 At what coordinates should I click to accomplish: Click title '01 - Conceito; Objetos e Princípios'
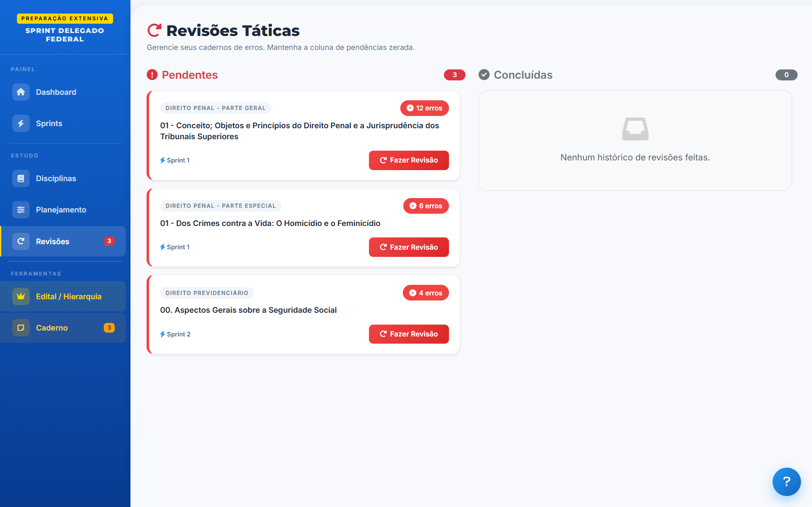(x=299, y=131)
